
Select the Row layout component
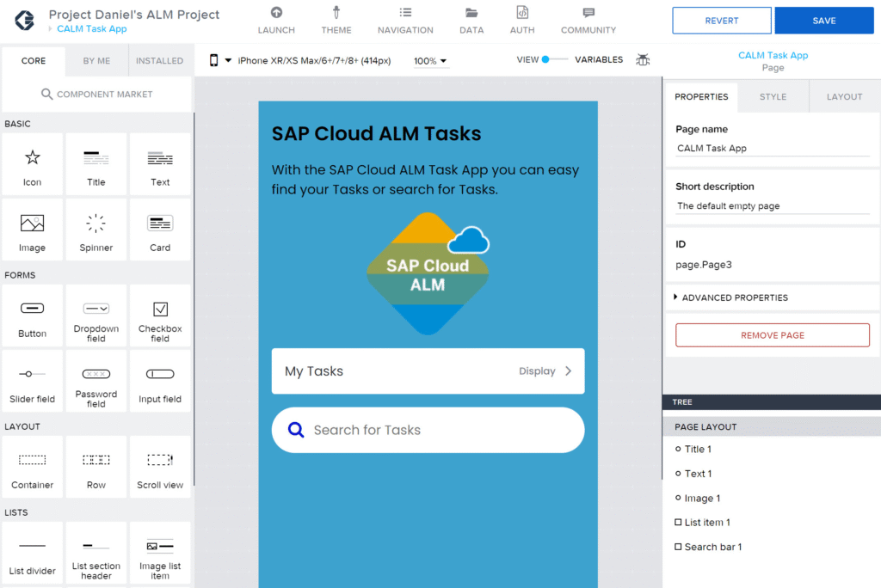96,468
